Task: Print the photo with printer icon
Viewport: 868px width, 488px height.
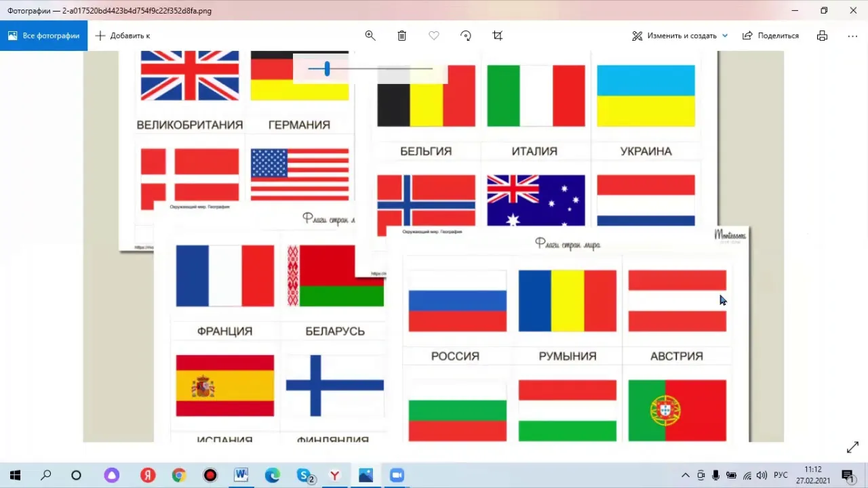Action: [823, 36]
